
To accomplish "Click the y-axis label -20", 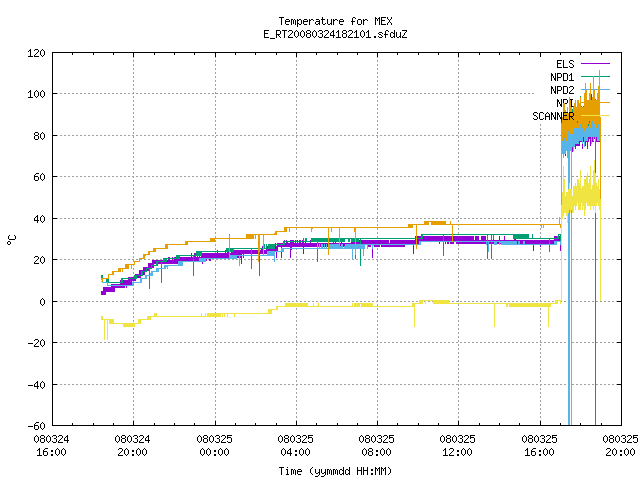I will 36,343.
